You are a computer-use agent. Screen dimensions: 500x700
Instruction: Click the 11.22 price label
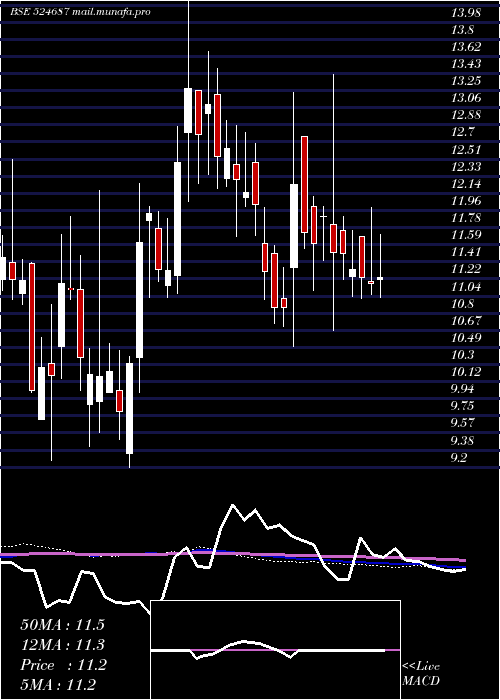coord(466,268)
